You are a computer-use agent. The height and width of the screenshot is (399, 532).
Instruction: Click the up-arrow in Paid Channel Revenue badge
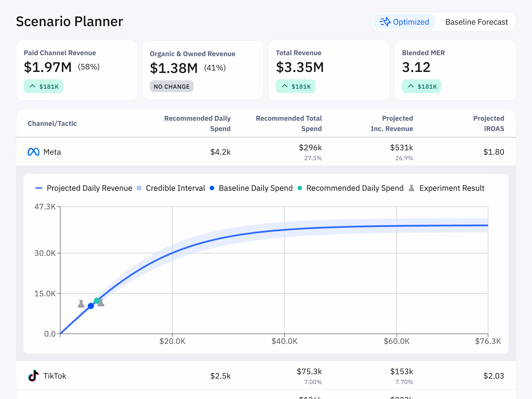pyautogui.click(x=33, y=86)
